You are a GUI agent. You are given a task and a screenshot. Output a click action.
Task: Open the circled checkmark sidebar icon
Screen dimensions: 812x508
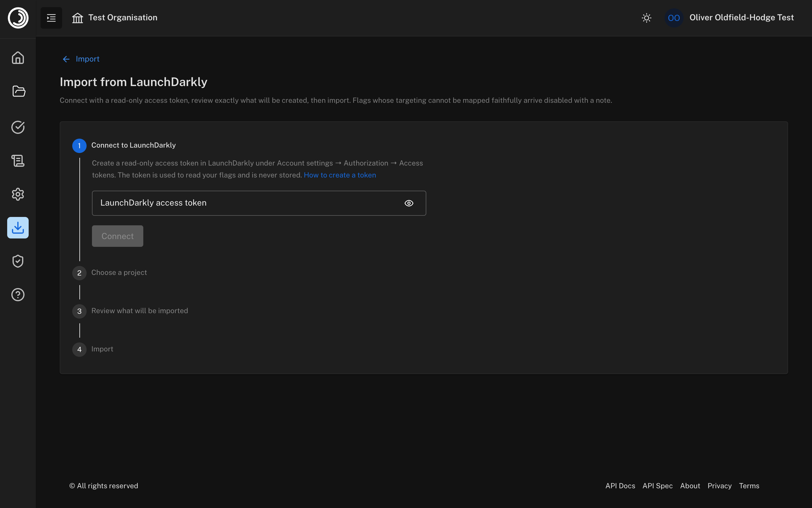(x=18, y=127)
